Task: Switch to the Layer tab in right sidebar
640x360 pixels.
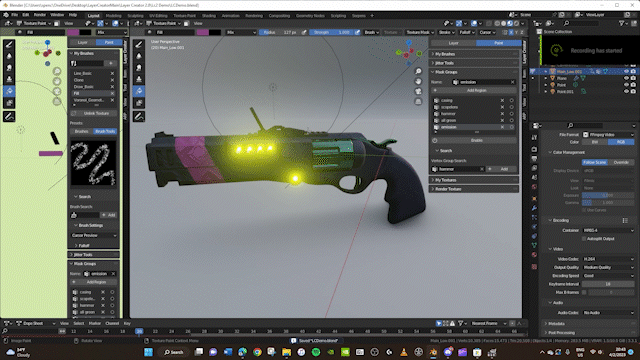Action: (x=453, y=43)
